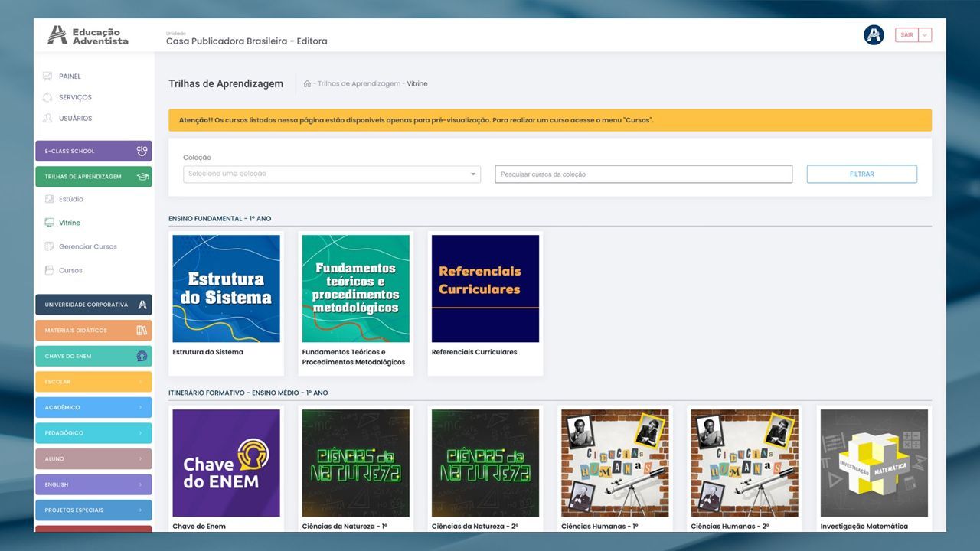Click the Universidade Corporativa logo icon
Image resolution: width=980 pixels, height=551 pixels.
coord(142,305)
